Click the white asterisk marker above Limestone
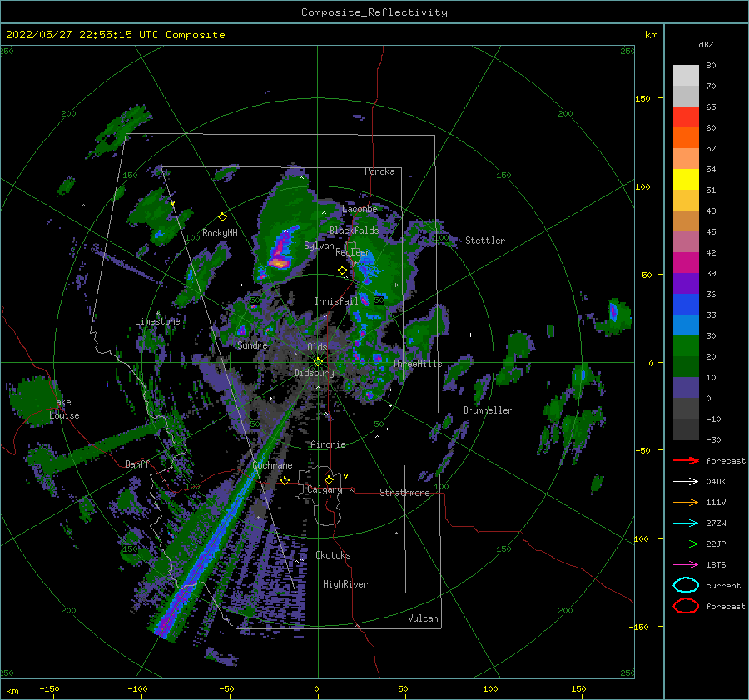Viewport: 749px width, 700px height. tap(157, 314)
